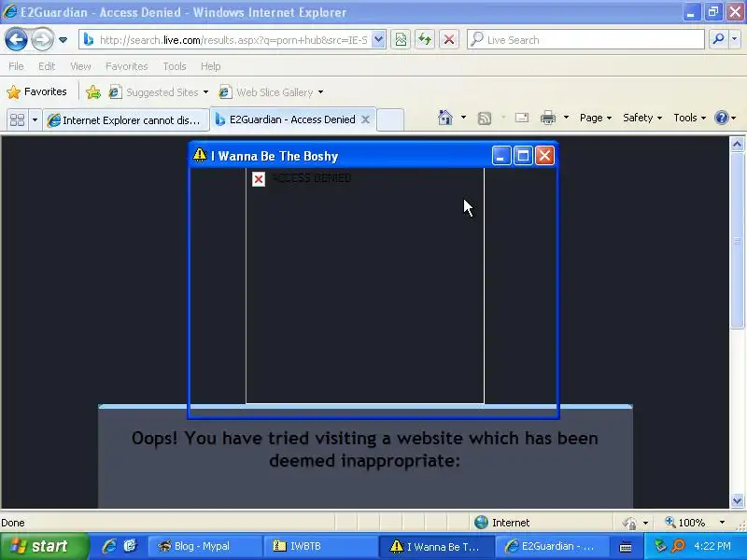The width and height of the screenshot is (747, 560).
Task: Switch to I Wanna Be T... taskbar button
Action: [x=437, y=546]
